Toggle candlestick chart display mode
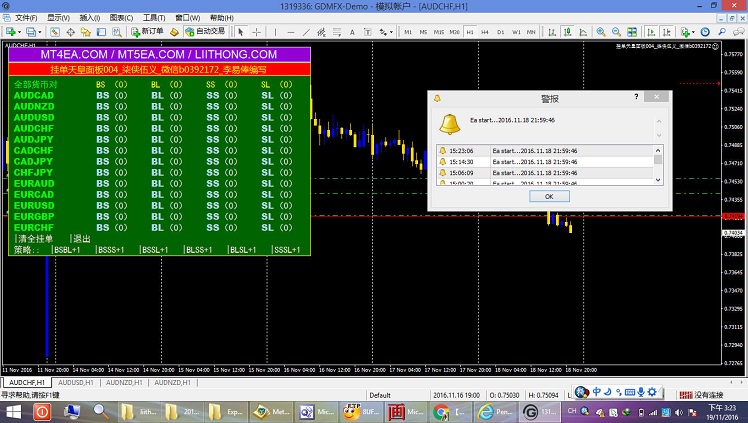The width and height of the screenshot is (748, 423). 568,31
